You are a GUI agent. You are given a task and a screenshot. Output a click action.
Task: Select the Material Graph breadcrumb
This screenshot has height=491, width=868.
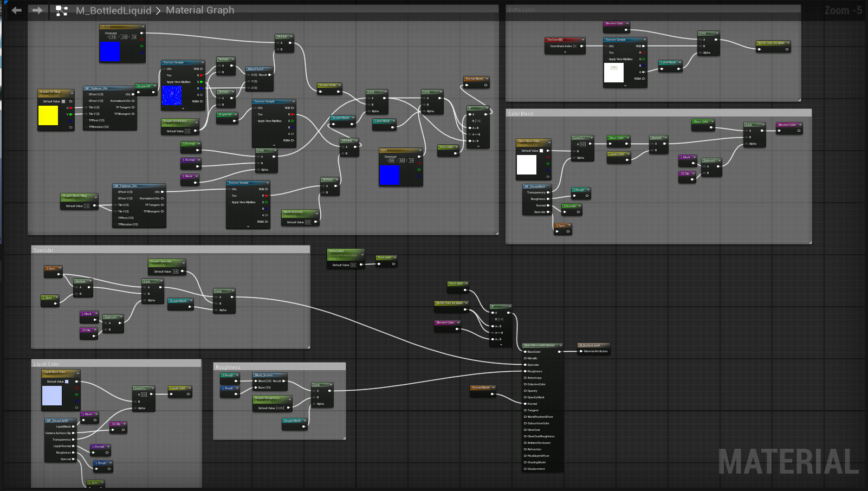200,10
